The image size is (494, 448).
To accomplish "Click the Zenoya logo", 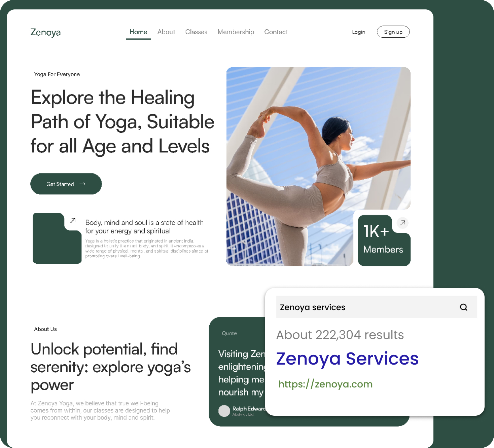I will (45, 32).
